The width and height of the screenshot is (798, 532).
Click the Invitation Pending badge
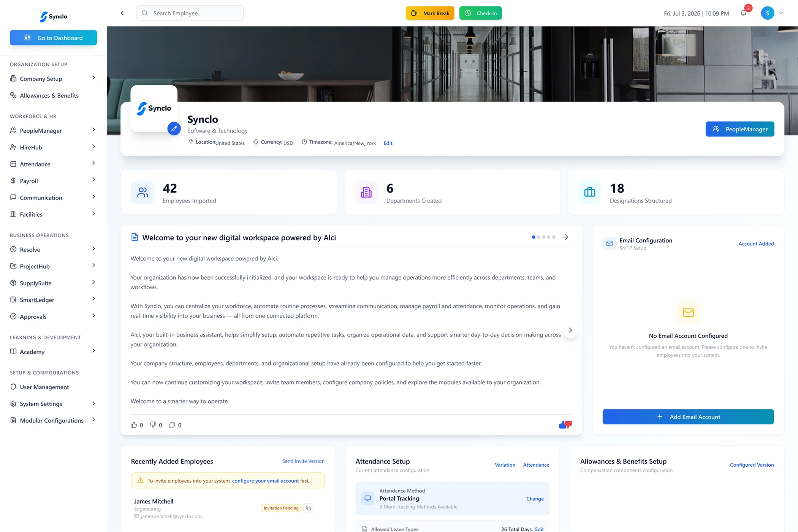[x=281, y=508]
